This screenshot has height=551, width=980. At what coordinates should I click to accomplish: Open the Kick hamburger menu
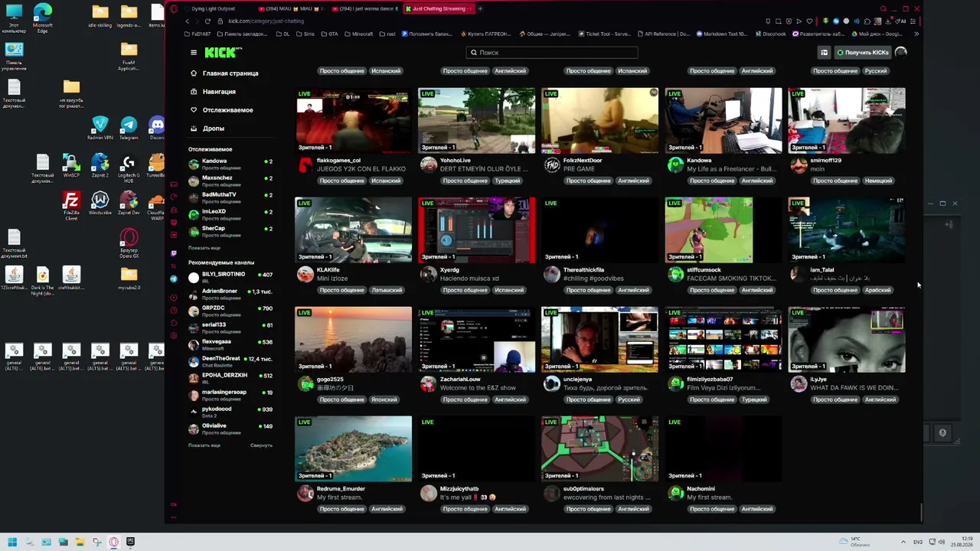point(194,53)
